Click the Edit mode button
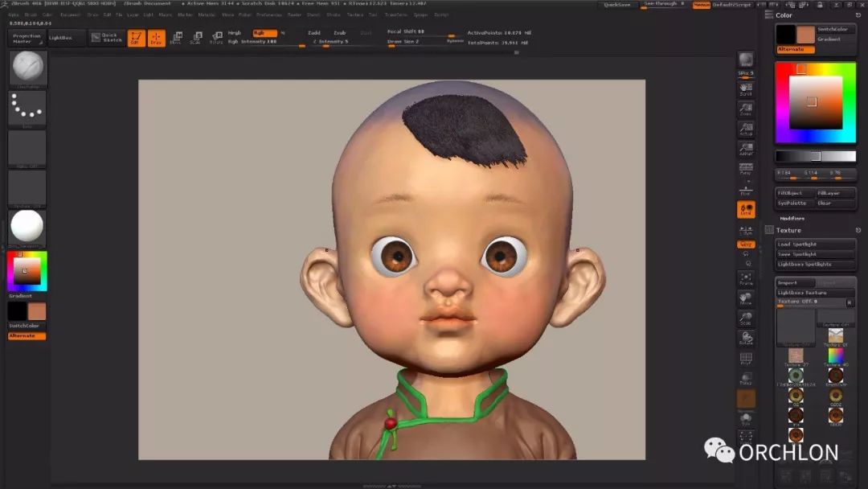 point(137,38)
